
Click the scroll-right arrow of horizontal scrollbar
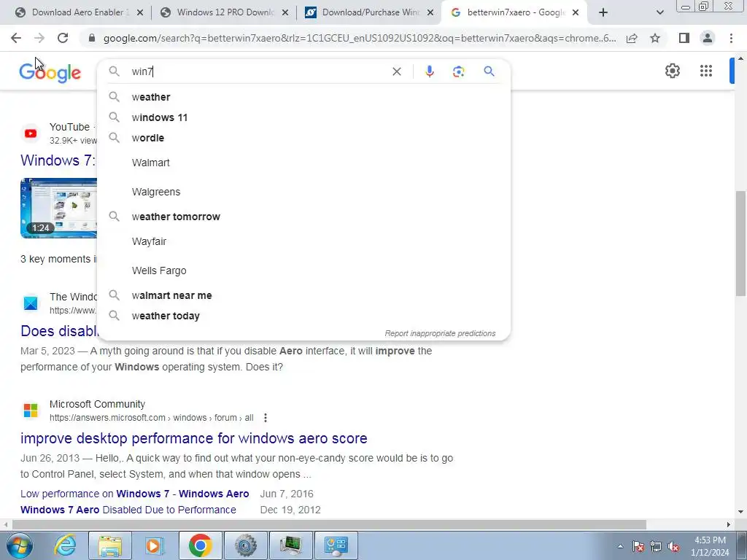coord(729,525)
